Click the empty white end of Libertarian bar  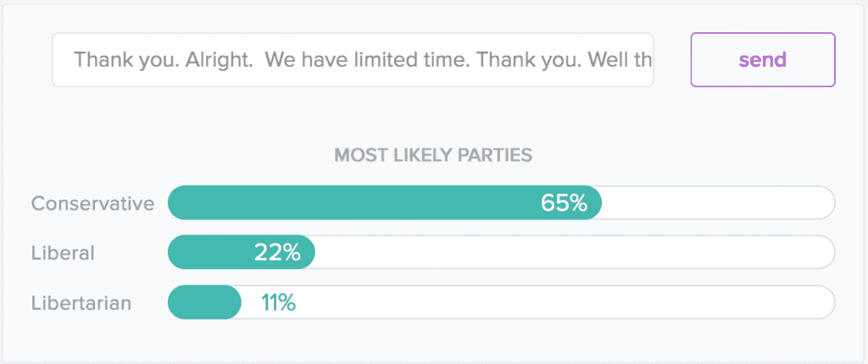559,303
